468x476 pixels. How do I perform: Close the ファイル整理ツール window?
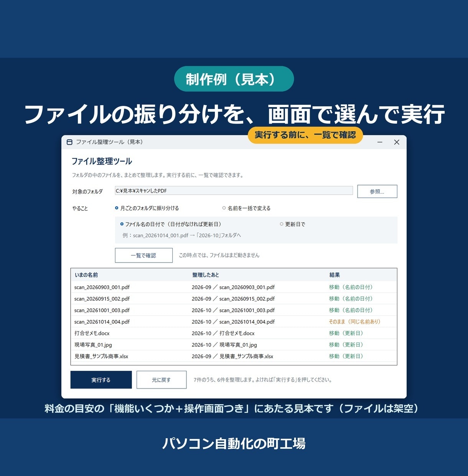pyautogui.click(x=397, y=142)
